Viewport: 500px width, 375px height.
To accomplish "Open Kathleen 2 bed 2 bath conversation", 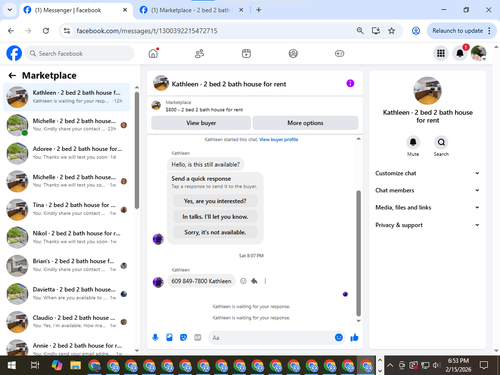I will click(x=67, y=97).
